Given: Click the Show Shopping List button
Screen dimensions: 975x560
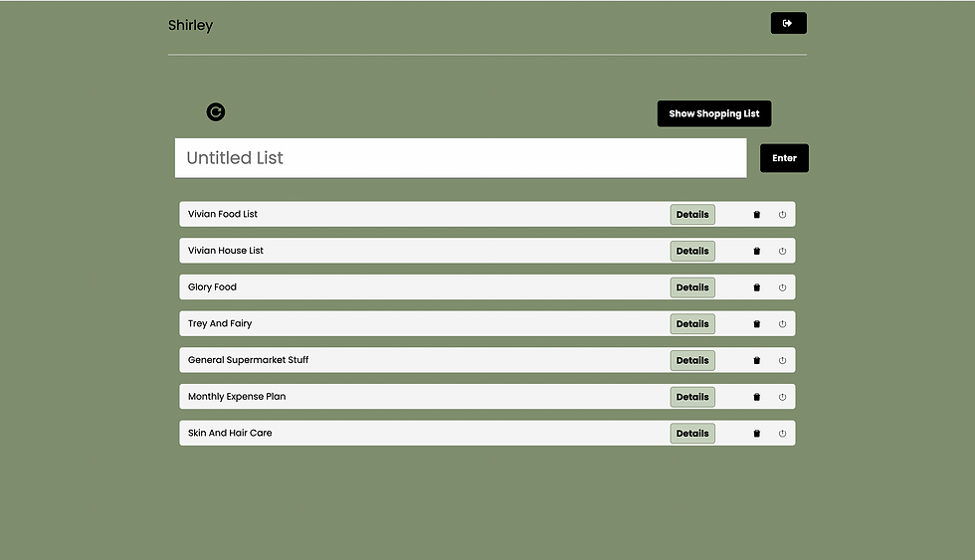Looking at the screenshot, I should pos(714,113).
